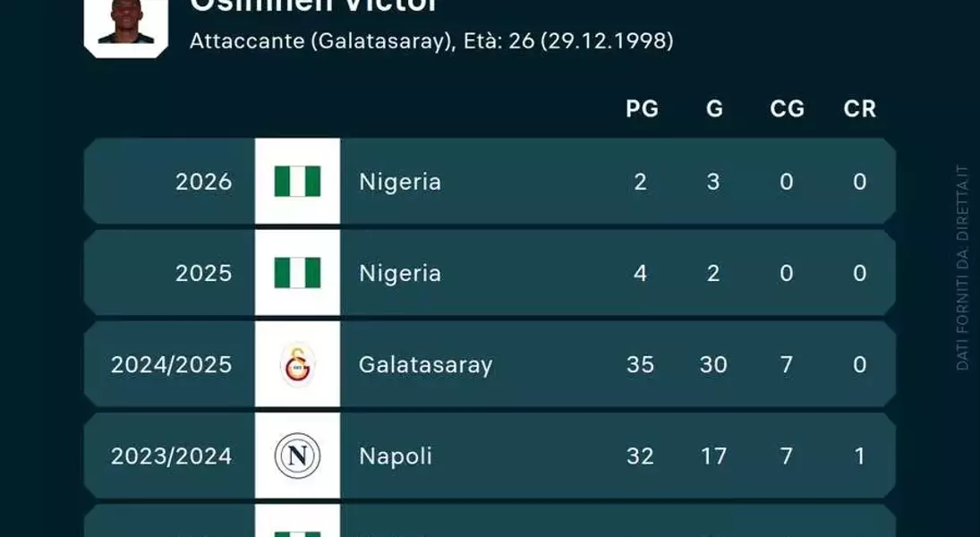Open the Nigeria team name in the 2026 row

tap(400, 182)
